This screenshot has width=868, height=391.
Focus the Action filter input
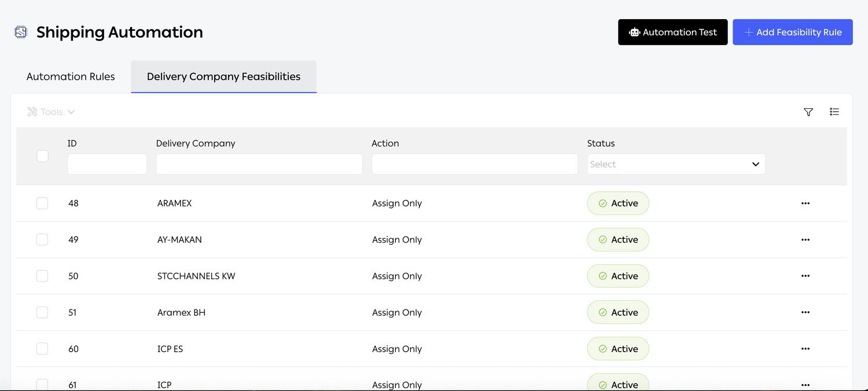click(475, 164)
